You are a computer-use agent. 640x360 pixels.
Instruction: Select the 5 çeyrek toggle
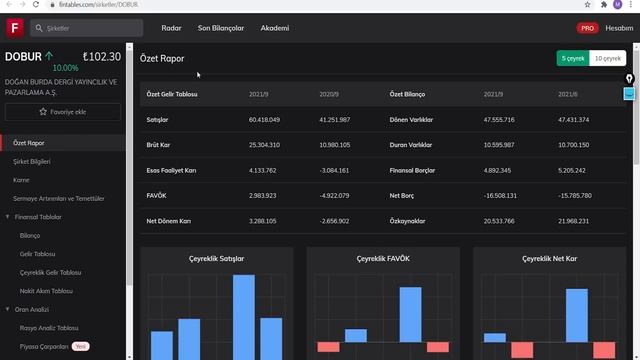tap(573, 58)
